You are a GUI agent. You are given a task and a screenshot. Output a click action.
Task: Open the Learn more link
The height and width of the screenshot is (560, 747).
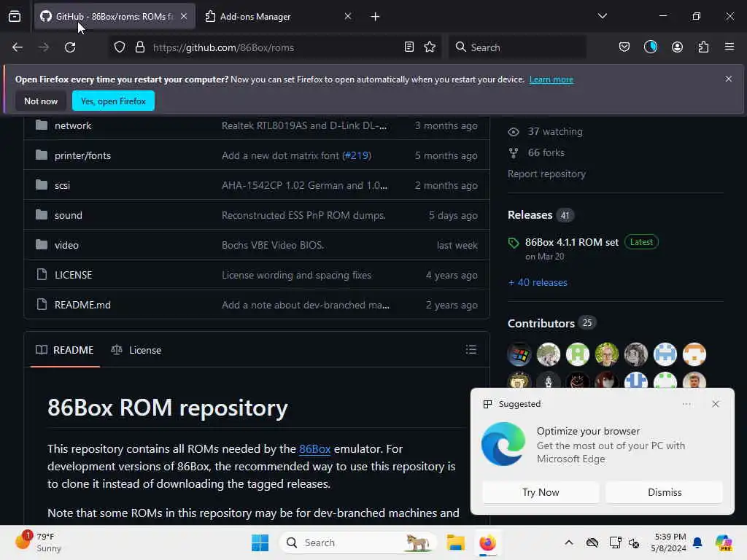[x=551, y=79]
